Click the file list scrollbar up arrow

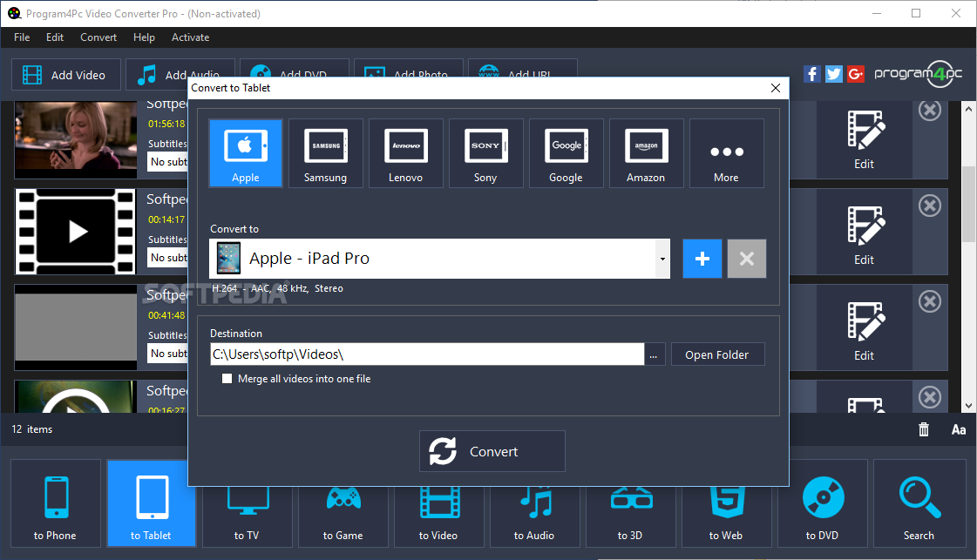tap(968, 109)
